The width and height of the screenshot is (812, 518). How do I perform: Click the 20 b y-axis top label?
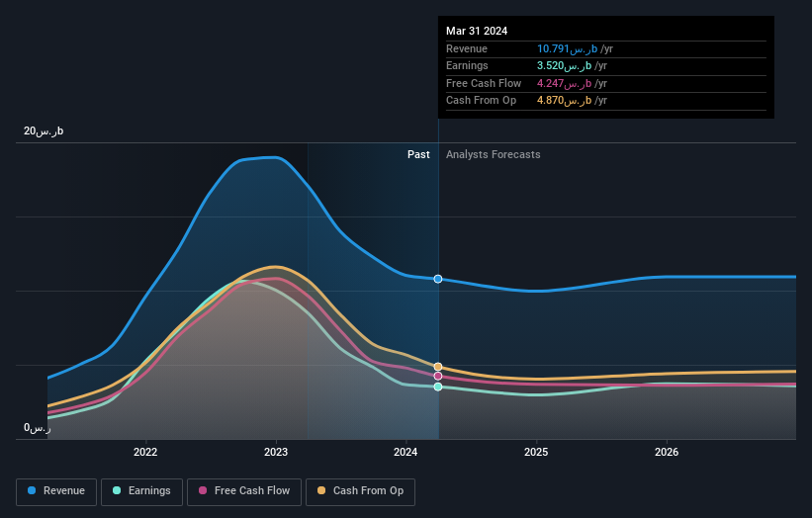pos(44,130)
